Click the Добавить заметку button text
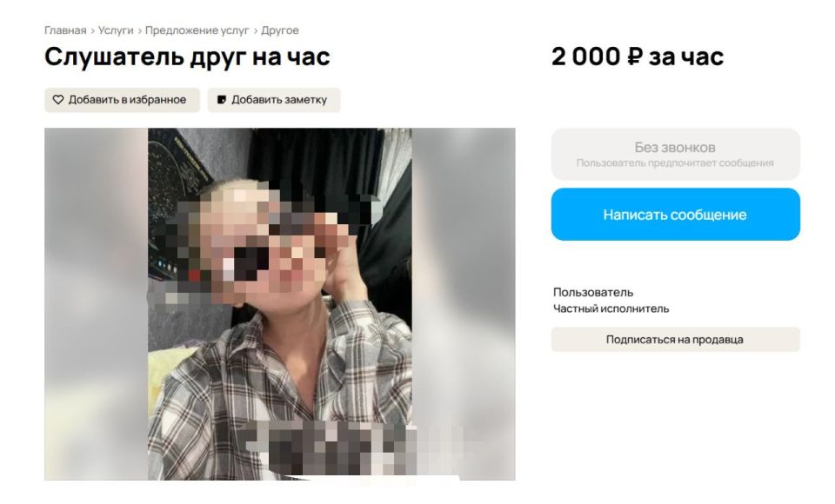Viewport: 835px width, 504px height. pos(279,100)
